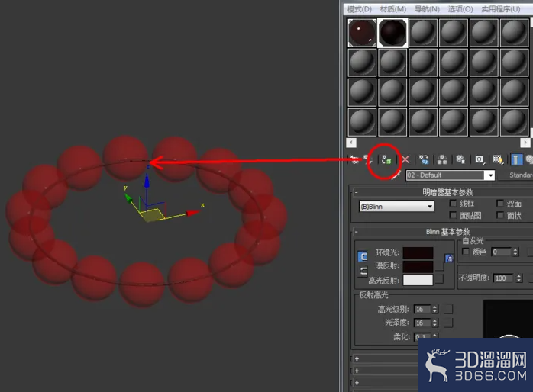Image resolution: width=533 pixels, height=392 pixels.
Task: Click the 光泽度 value field
Action: (422, 323)
